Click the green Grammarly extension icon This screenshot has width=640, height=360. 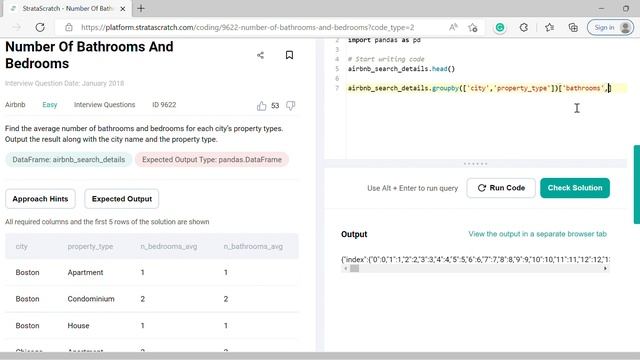(500, 27)
